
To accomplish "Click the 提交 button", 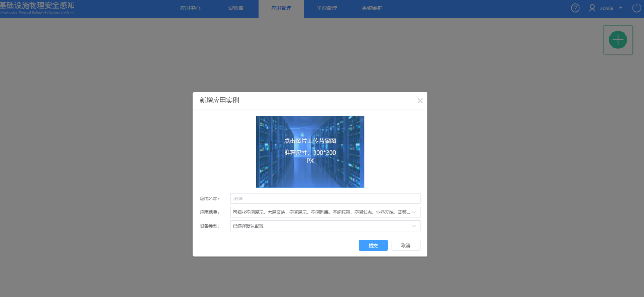I will tap(373, 245).
